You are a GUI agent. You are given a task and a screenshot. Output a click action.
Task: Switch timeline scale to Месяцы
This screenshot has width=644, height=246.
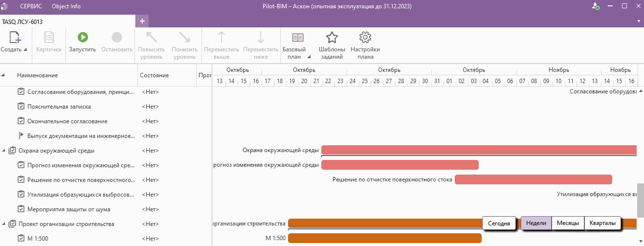click(568, 223)
